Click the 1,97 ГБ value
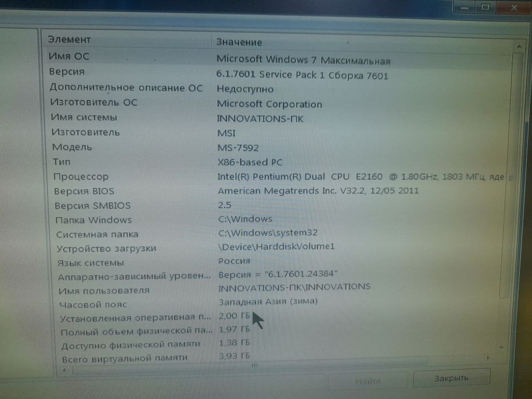532x399 pixels. 234,329
